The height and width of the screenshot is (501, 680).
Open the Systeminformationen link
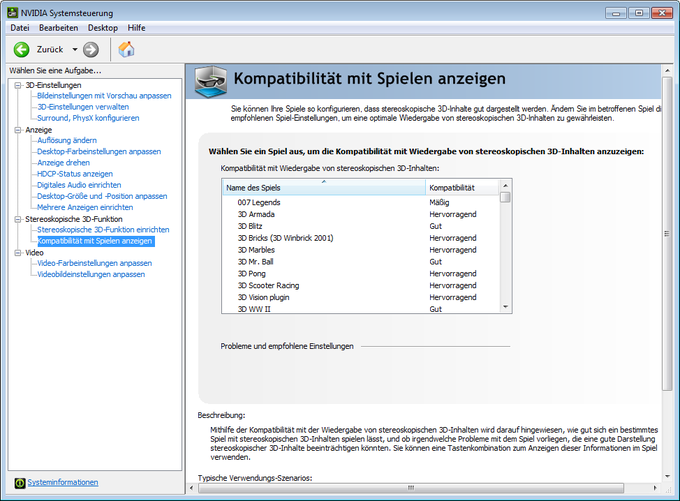(x=63, y=483)
